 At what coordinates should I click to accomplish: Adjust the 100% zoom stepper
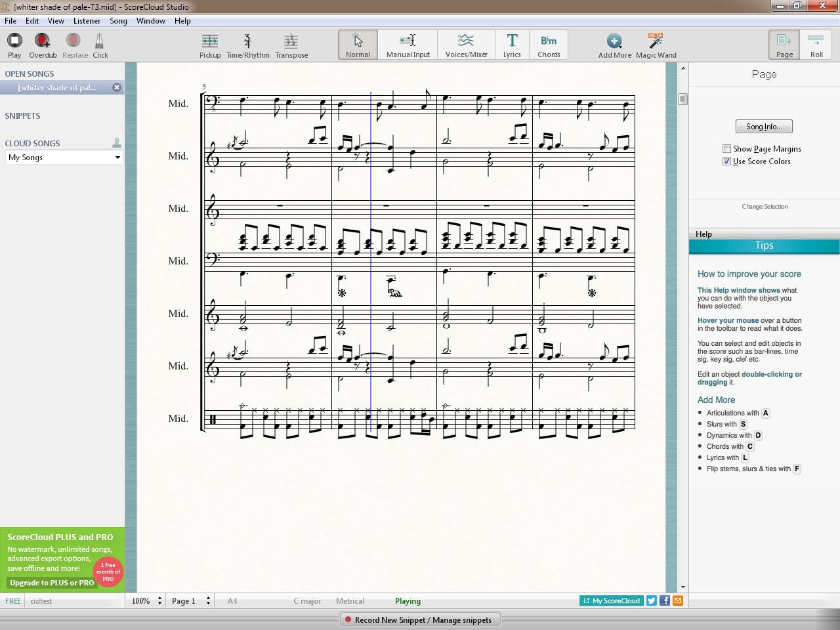pos(159,601)
